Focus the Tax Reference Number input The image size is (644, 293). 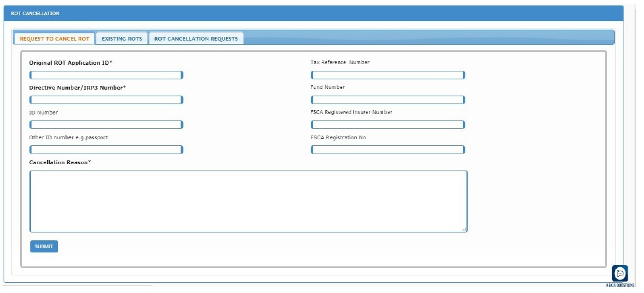click(x=388, y=75)
